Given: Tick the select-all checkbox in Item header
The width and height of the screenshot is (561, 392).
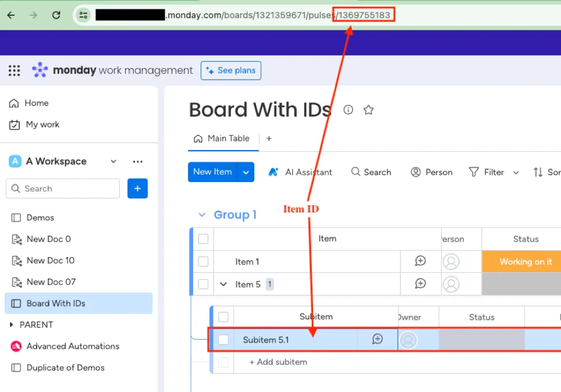Looking at the screenshot, I should pos(203,238).
